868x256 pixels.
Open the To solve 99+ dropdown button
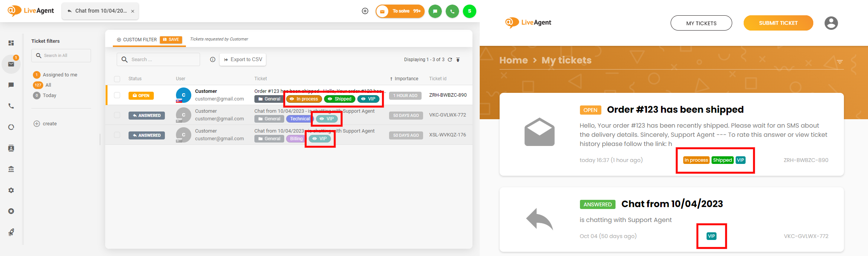click(x=400, y=11)
